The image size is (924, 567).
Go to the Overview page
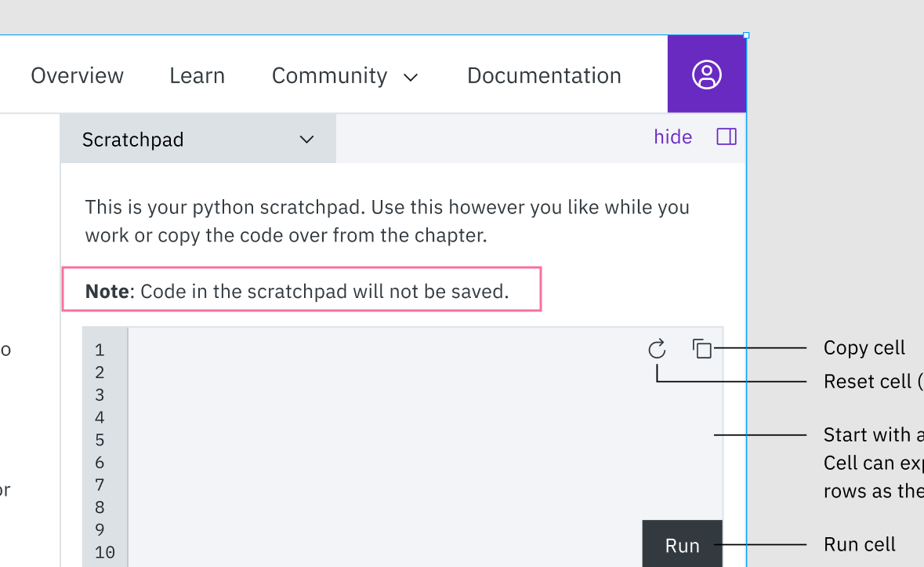point(77,75)
